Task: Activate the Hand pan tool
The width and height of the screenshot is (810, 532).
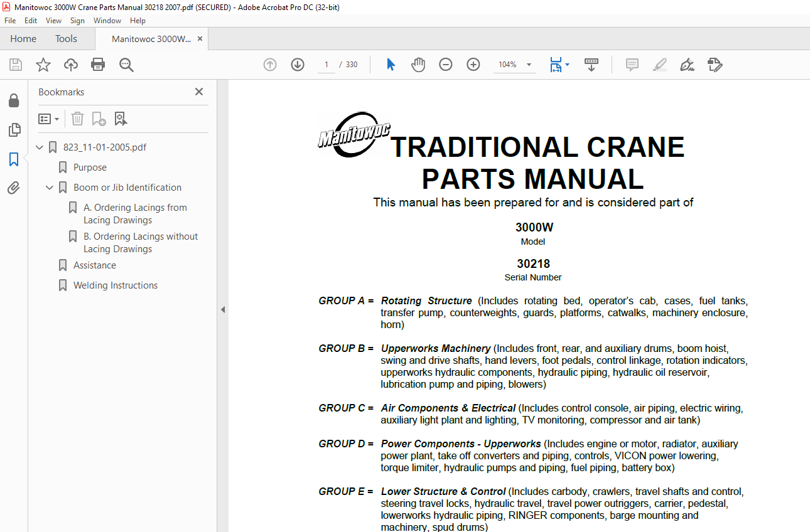Action: (418, 65)
